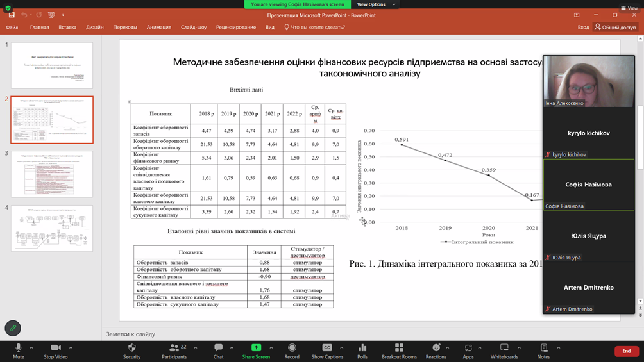The width and height of the screenshot is (644, 362).
Task: Open Reactions menu
Action: (x=436, y=351)
